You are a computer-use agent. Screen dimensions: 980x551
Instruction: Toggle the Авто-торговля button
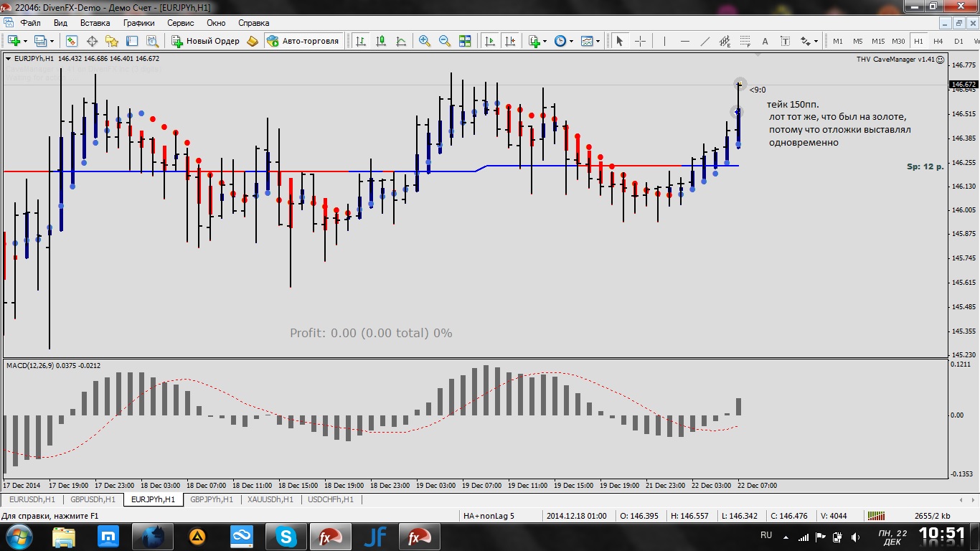point(303,41)
